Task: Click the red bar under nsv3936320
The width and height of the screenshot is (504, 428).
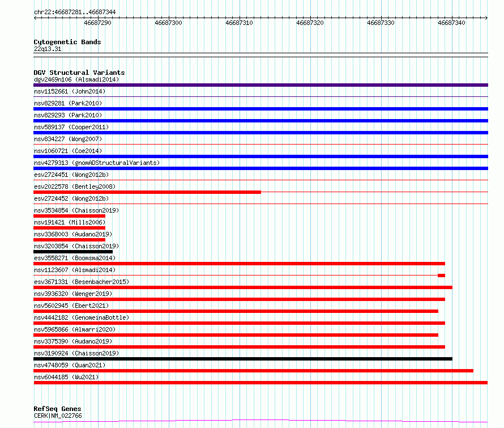Action: pos(239,299)
